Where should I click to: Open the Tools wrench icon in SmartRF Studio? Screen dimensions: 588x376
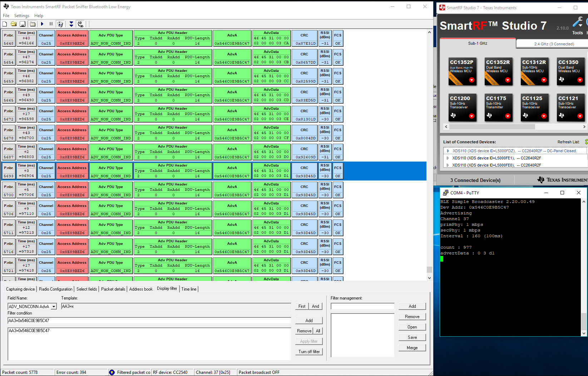[577, 23]
